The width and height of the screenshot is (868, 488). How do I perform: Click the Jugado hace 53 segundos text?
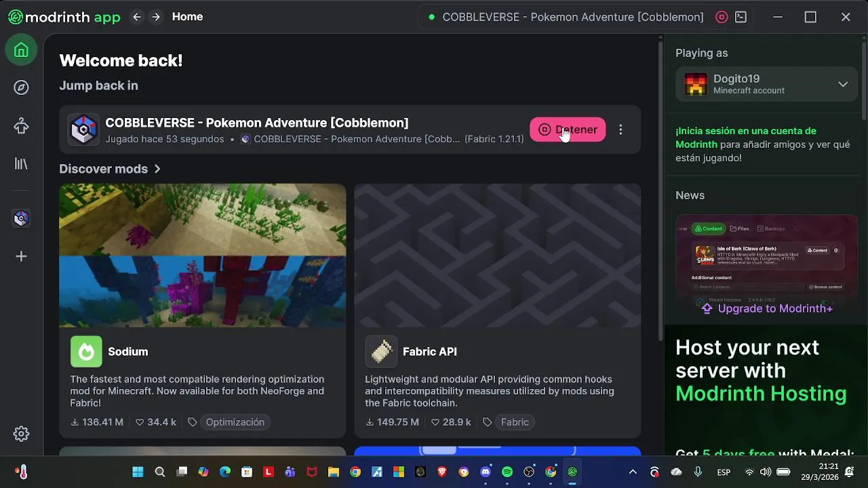point(165,139)
